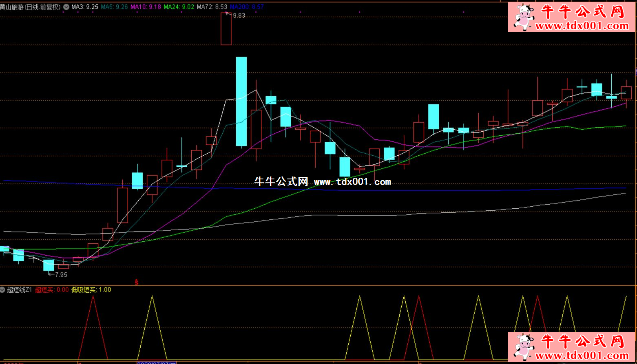
Task: Click the 黄山旅游(日线,前复权) chart title
Action: [x=30, y=7]
